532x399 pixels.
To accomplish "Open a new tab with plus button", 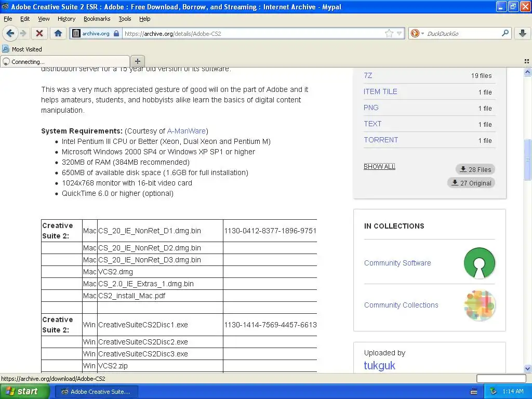I will [x=137, y=61].
